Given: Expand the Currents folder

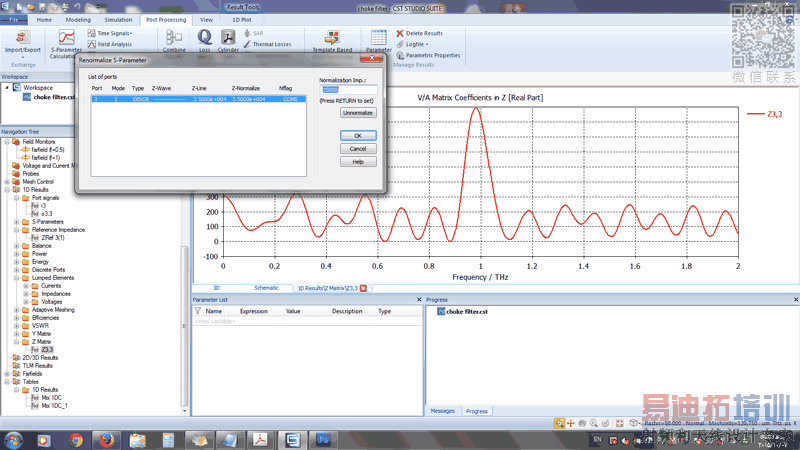Looking at the screenshot, I should [x=26, y=286].
